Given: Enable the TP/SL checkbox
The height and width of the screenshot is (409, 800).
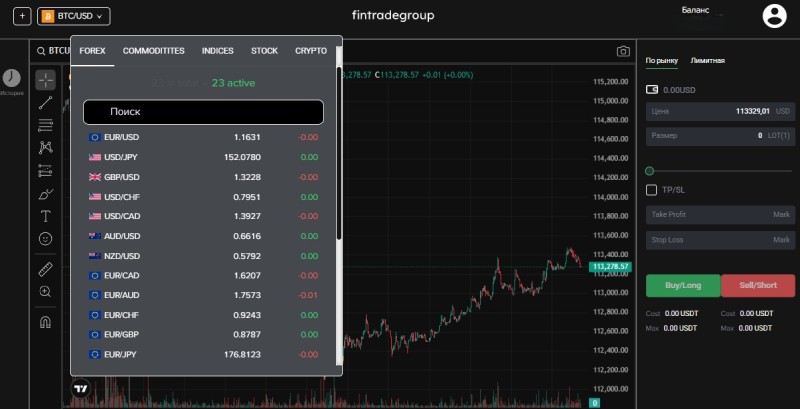Looking at the screenshot, I should pos(651,190).
